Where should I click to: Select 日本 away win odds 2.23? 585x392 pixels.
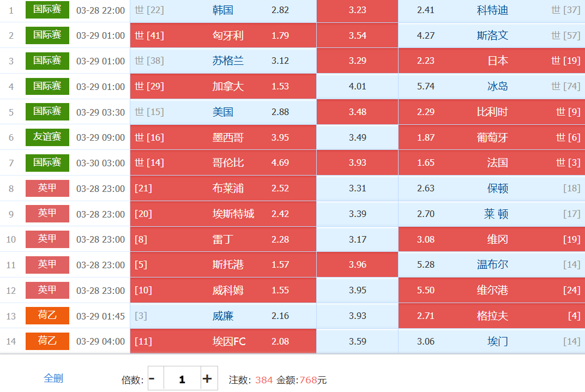[x=491, y=61]
